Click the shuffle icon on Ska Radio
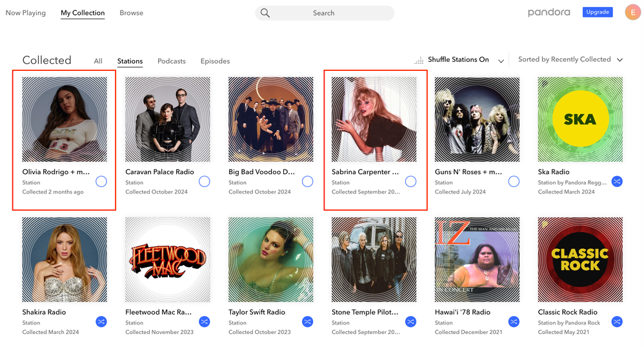The height and width of the screenshot is (347, 644). [617, 182]
